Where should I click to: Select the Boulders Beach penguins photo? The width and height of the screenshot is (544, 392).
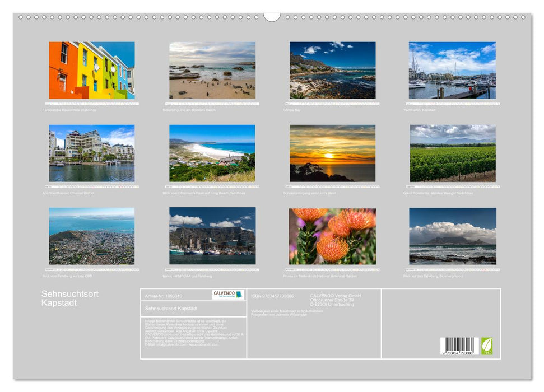(212, 71)
